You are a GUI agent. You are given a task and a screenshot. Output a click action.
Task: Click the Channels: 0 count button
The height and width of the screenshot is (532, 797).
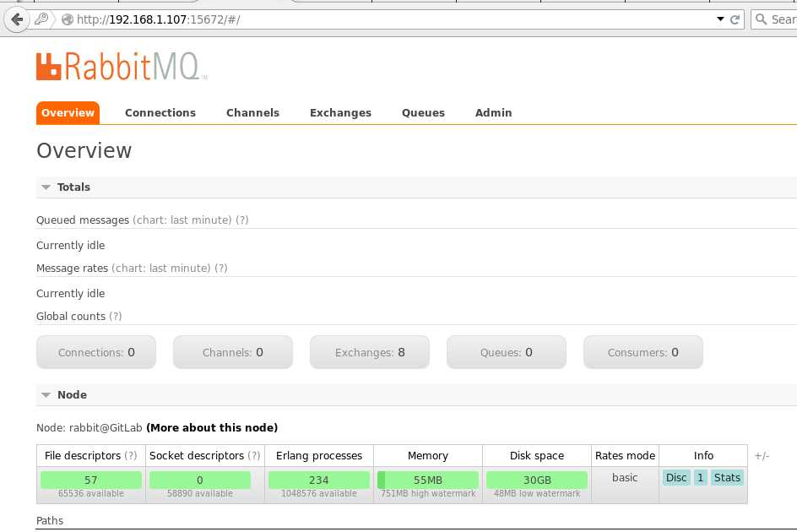[233, 352]
